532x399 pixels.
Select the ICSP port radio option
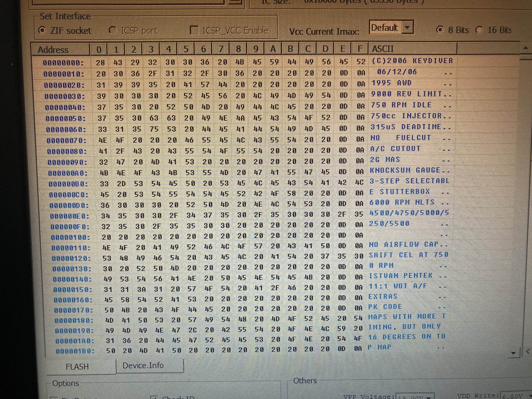pos(113,30)
